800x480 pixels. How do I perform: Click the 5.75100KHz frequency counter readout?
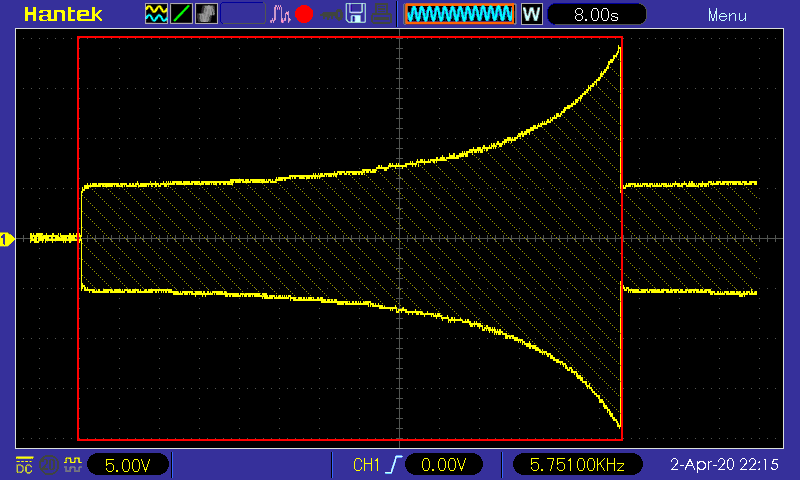pyautogui.click(x=577, y=465)
